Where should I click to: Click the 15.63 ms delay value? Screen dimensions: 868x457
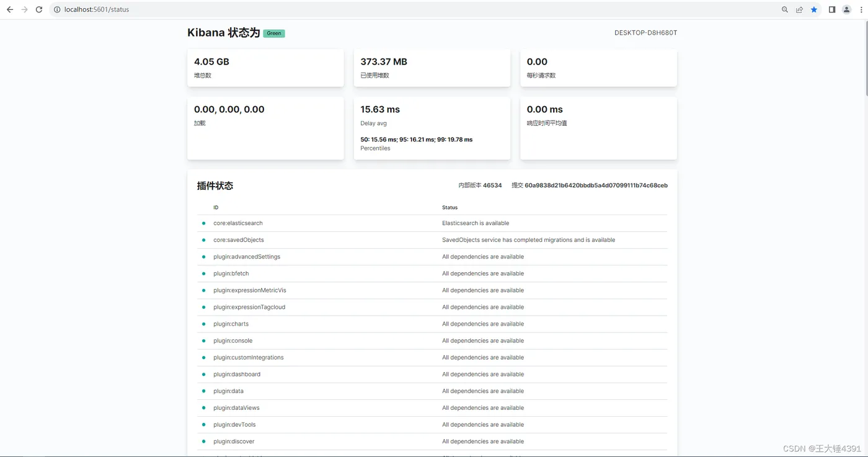pos(380,109)
